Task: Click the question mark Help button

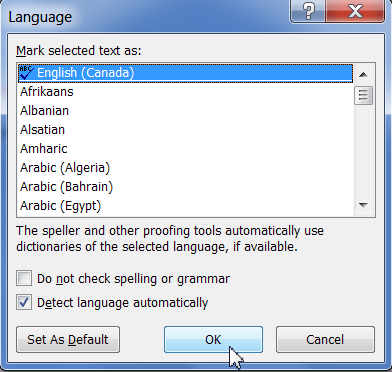Action: tap(308, 12)
